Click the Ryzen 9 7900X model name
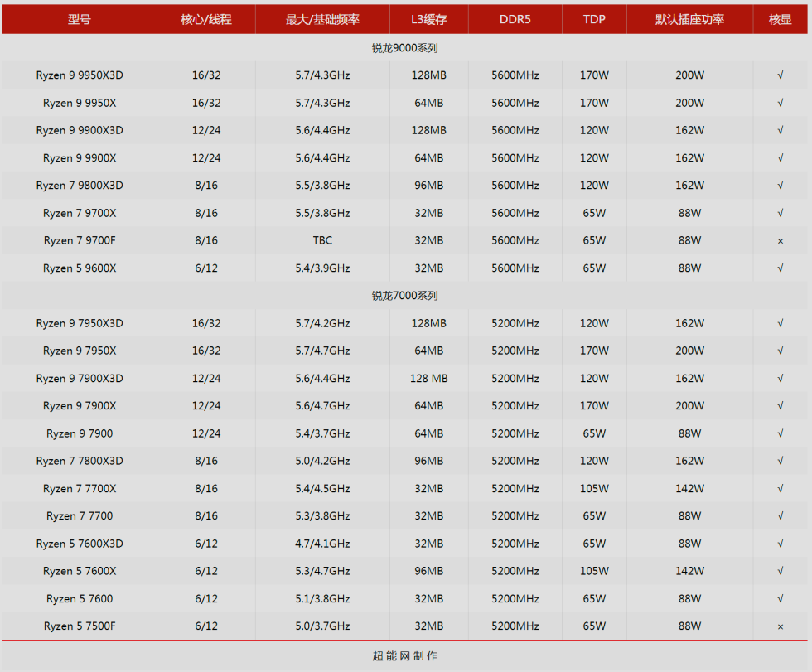The width and height of the screenshot is (812, 672). [80, 406]
